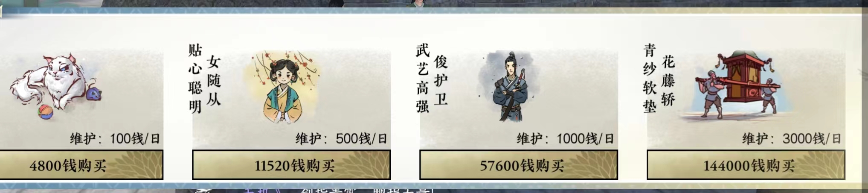Click the colorful ball beside the cat
868x193 pixels.
(45, 112)
